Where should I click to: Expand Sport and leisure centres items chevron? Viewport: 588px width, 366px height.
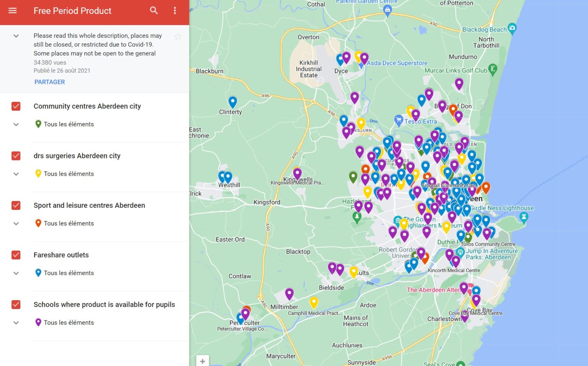coord(16,224)
